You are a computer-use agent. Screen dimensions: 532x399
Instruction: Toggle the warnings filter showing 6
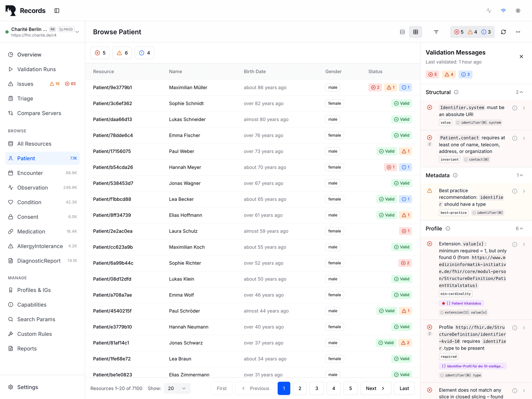[122, 53]
